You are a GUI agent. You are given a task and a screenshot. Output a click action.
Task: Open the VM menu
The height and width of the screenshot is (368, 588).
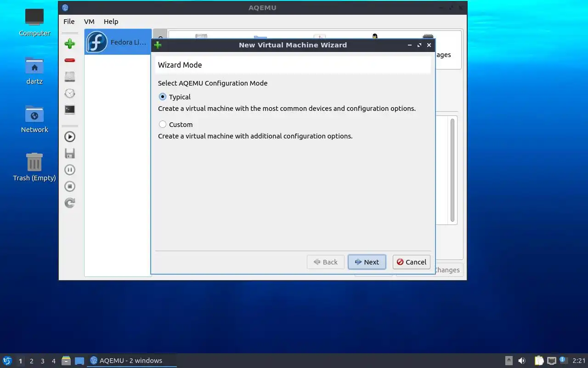89,22
